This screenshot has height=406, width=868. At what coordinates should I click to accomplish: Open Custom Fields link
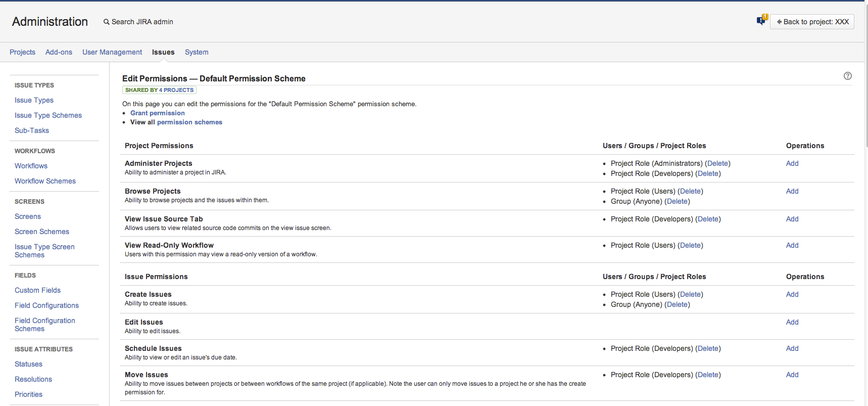coord(37,290)
